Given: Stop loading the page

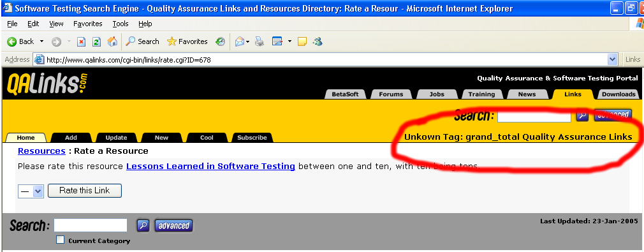Looking at the screenshot, I should 82,41.
